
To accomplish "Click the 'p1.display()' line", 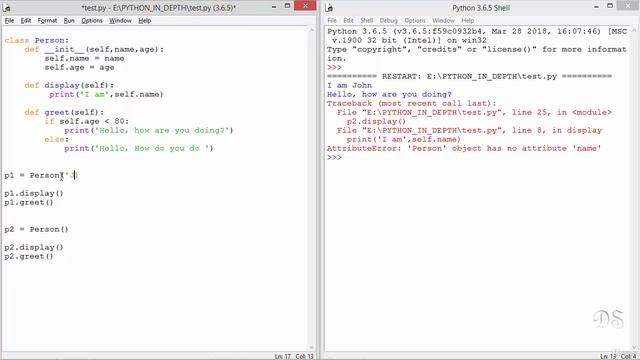I will tap(34, 193).
